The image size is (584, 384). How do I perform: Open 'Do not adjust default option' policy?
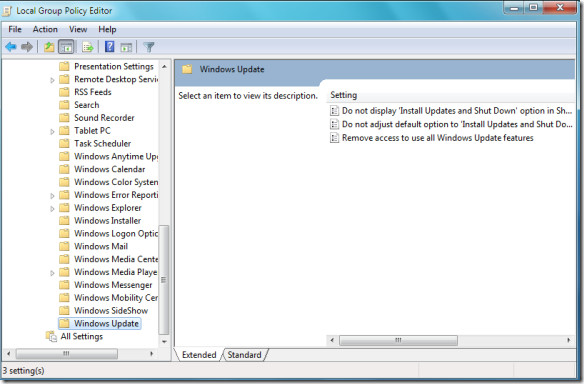(x=457, y=124)
